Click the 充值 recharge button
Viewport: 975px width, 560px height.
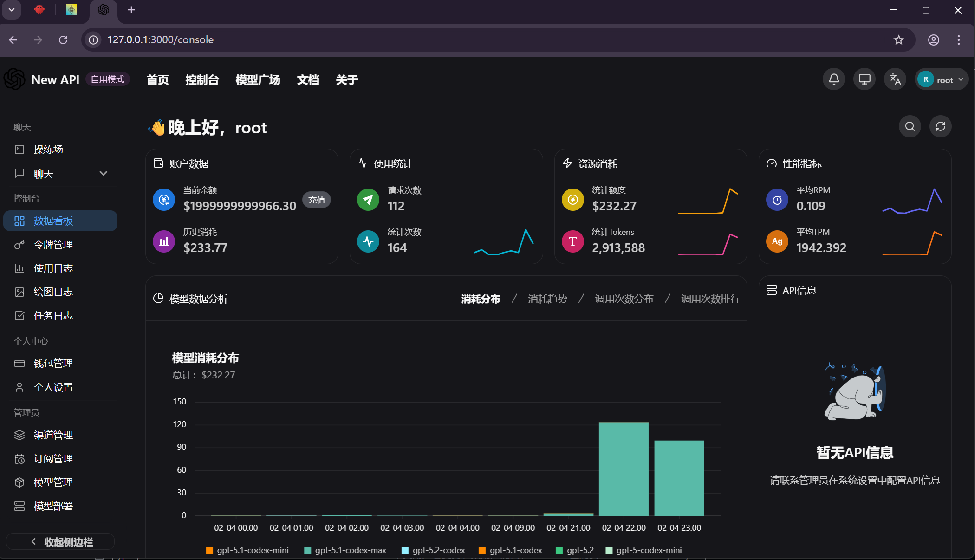pyautogui.click(x=317, y=200)
